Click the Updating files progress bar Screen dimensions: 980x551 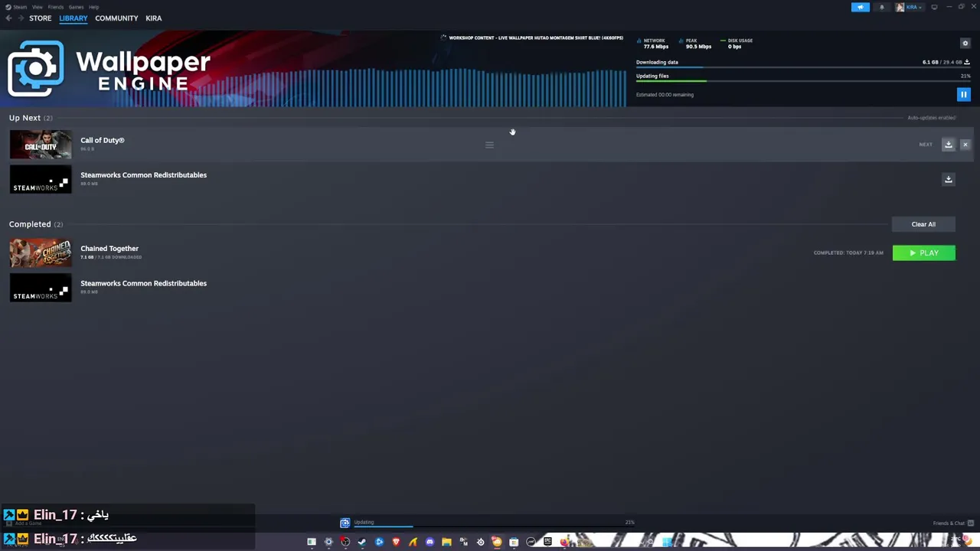pos(803,81)
